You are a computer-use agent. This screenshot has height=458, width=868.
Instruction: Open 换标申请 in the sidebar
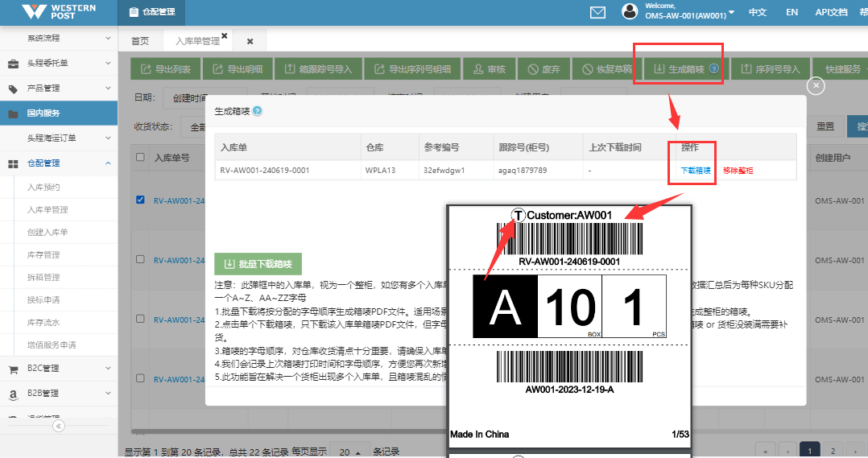(43, 299)
